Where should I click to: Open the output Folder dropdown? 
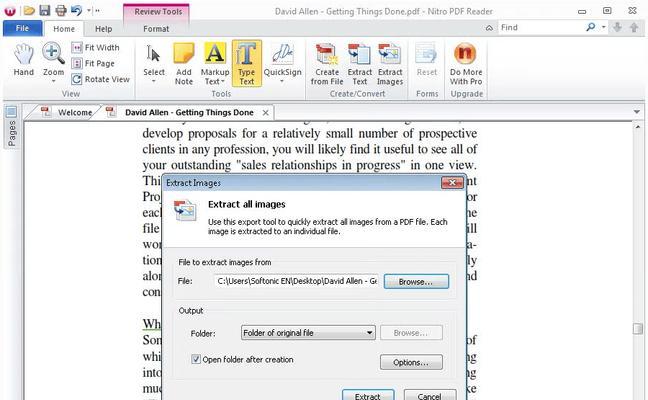(308, 333)
